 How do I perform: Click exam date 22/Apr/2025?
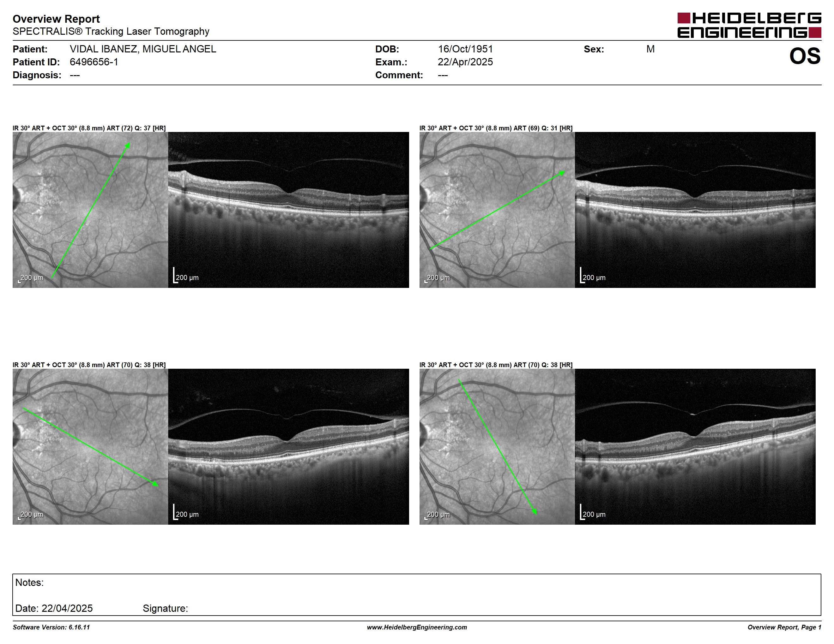click(465, 62)
